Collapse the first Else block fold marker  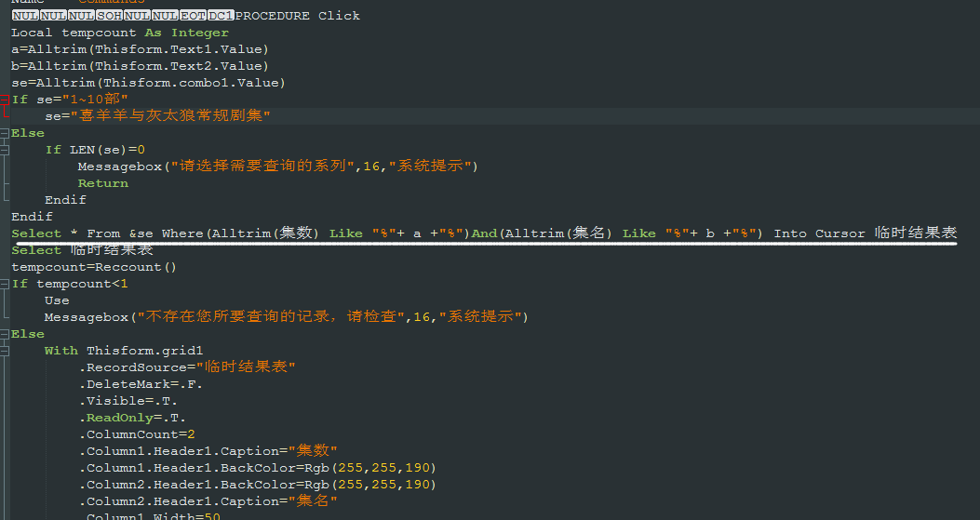click(4, 133)
